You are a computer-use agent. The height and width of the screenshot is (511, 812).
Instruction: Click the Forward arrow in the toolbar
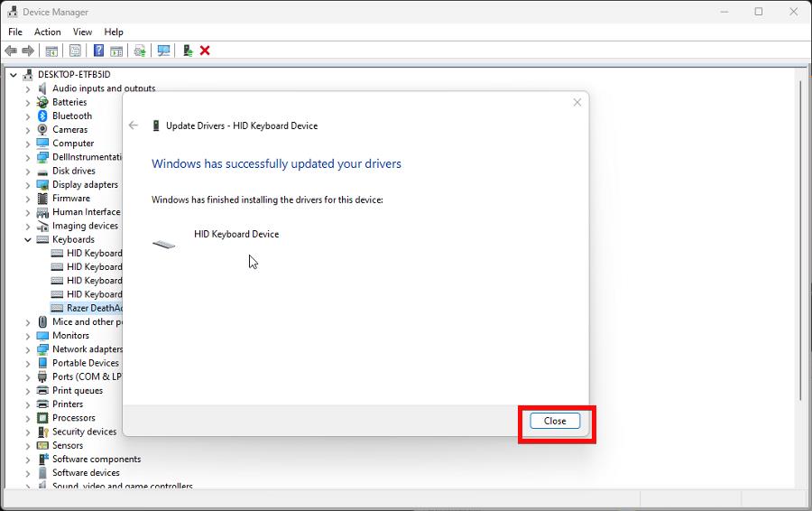(28, 51)
